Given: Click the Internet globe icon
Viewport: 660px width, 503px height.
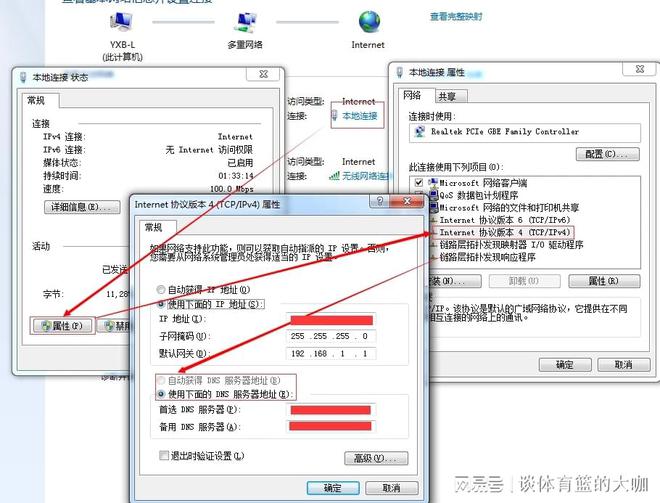Looking at the screenshot, I should 369,21.
